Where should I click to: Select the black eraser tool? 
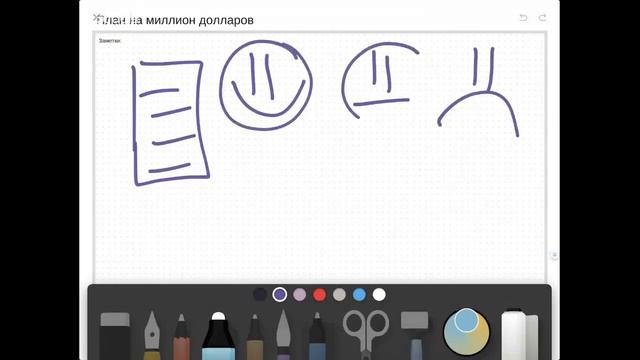115,336
